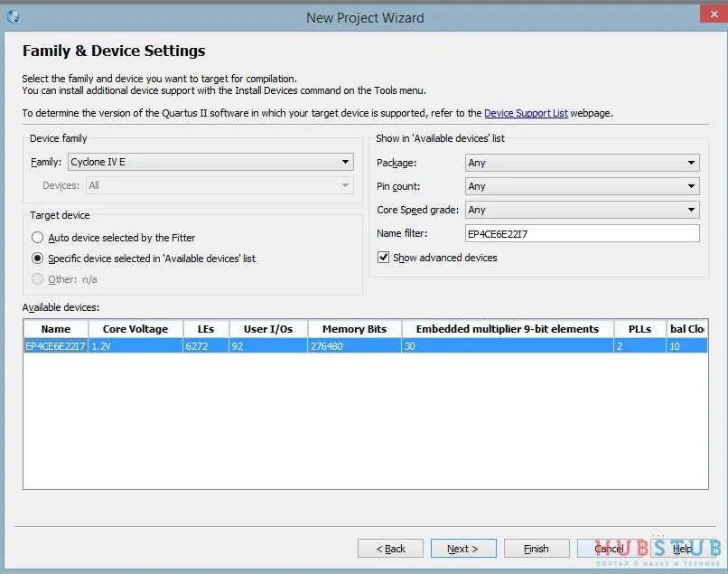Click the 6272 LEs cell

[x=206, y=346]
